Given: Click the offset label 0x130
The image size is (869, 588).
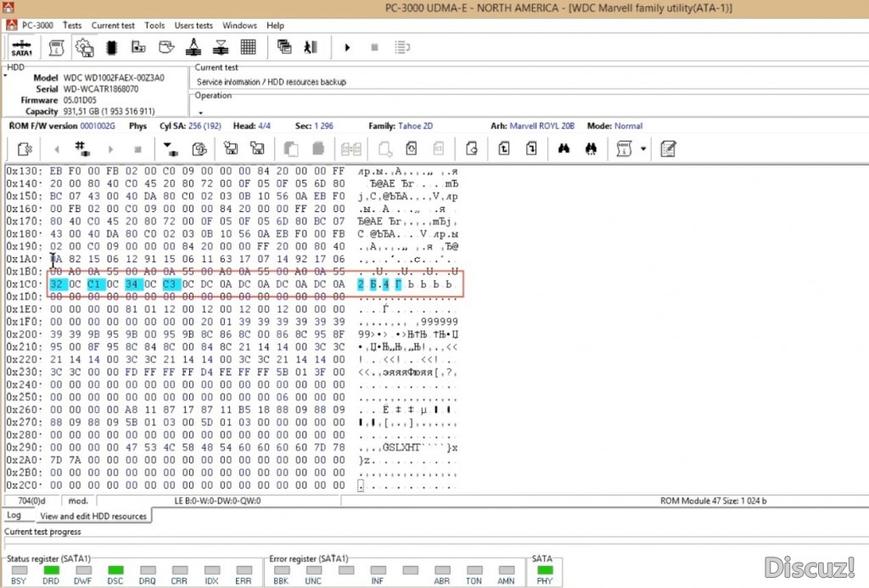Looking at the screenshot, I should [x=23, y=171].
